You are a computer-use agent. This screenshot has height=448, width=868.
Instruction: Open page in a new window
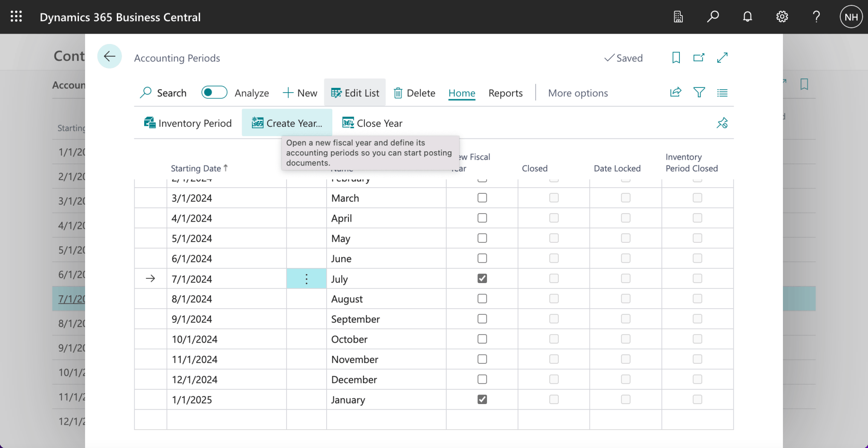(x=699, y=58)
